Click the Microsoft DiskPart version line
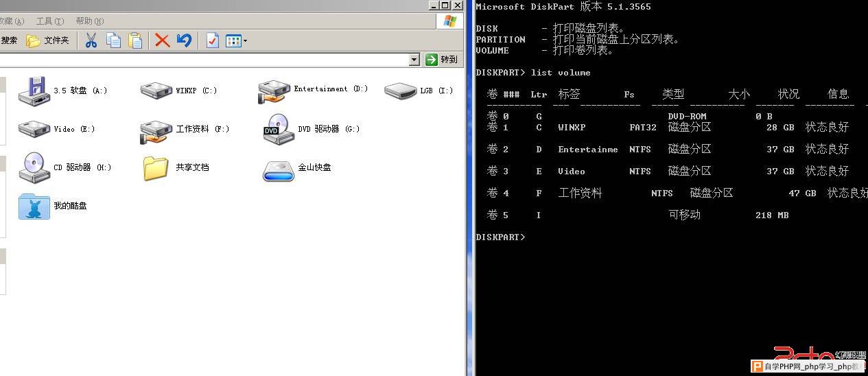868x376 pixels. [x=563, y=6]
